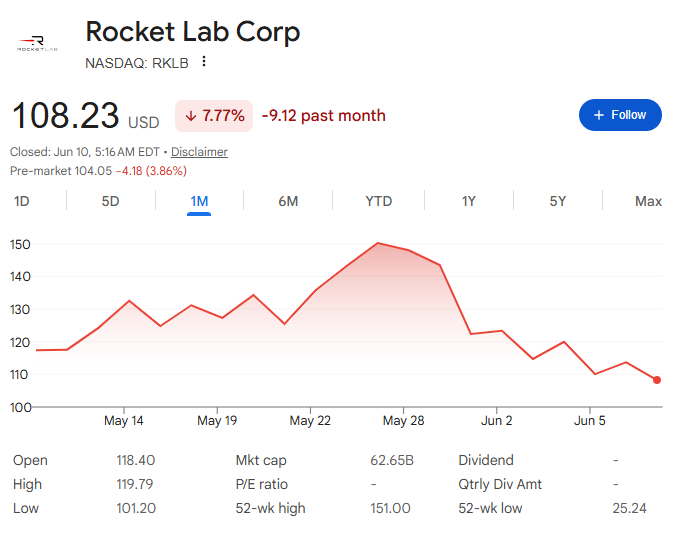Screen dimensions: 679x536
Task: Click the chart peak near May 28
Action: 378,243
